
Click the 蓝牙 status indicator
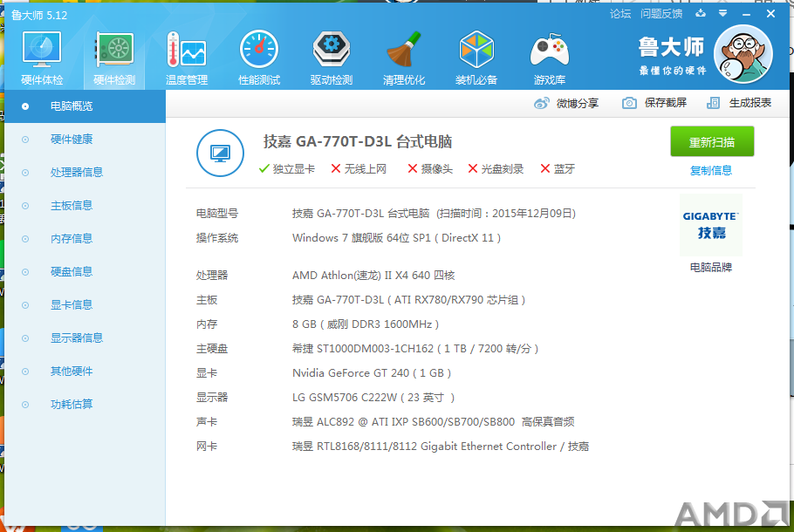[558, 169]
